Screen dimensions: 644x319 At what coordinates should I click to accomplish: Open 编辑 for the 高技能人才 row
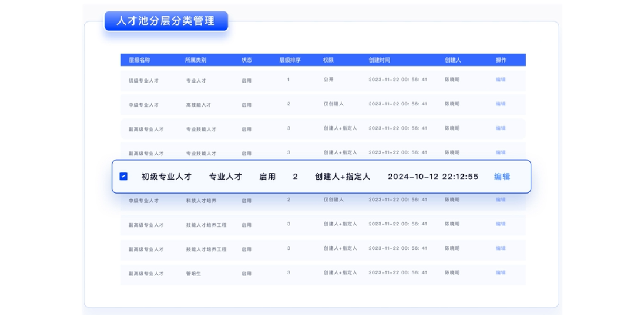[x=500, y=104]
